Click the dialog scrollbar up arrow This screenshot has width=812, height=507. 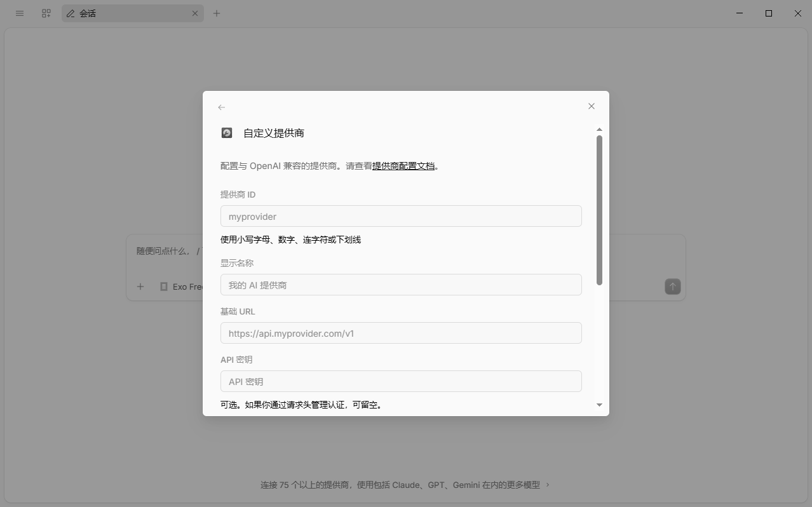coord(599,130)
